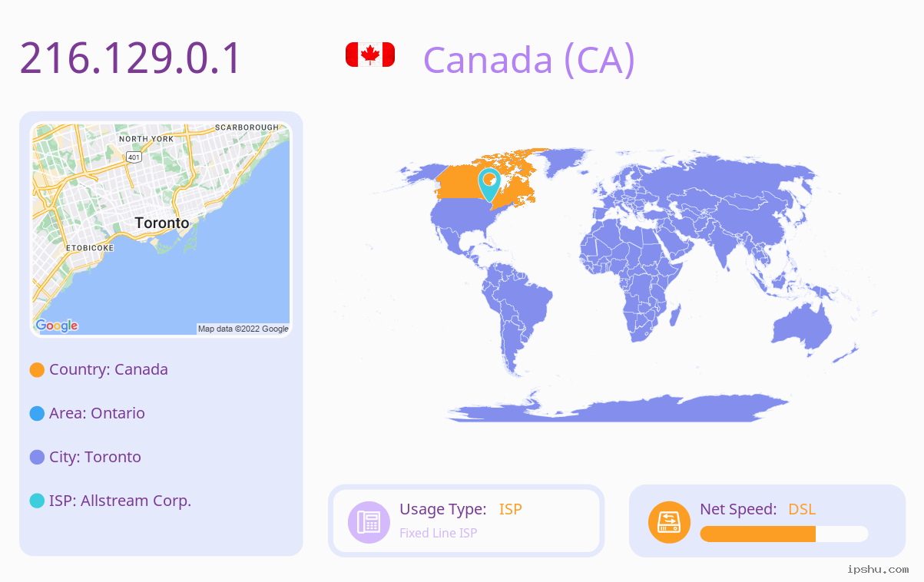The image size is (924, 582).
Task: Click the Map data ©2022 Google attribution
Action: tap(243, 329)
